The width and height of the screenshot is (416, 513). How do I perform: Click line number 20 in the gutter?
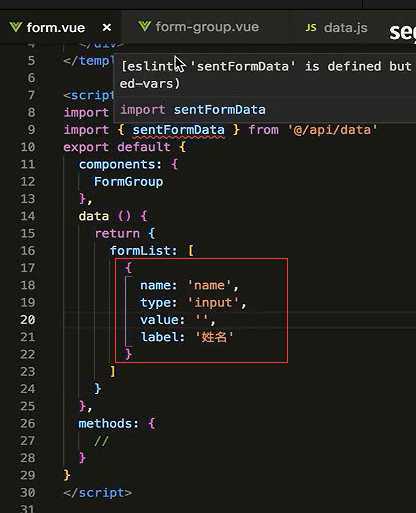[28, 320]
